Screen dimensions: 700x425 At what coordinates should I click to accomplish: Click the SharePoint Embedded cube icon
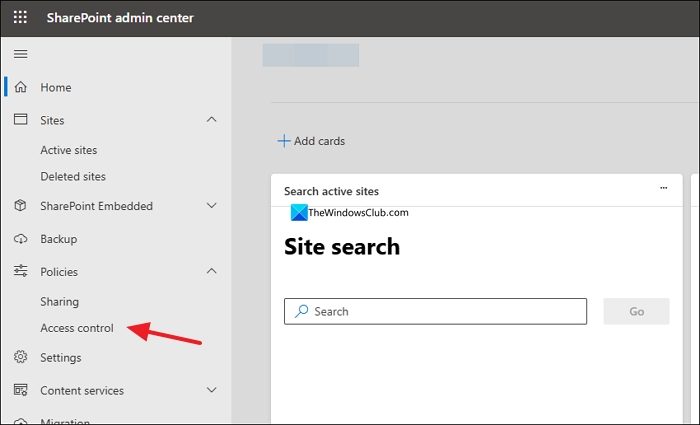pyautogui.click(x=20, y=205)
